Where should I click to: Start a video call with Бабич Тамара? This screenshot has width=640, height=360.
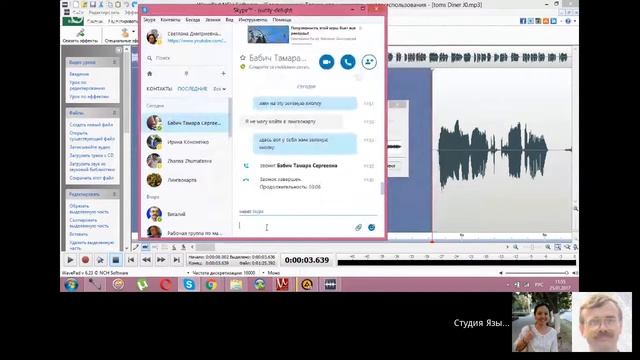[x=327, y=62]
